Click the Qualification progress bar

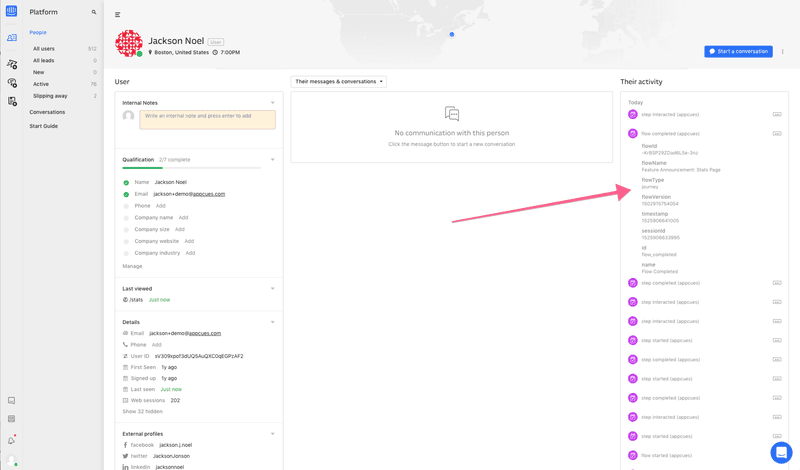pos(190,168)
